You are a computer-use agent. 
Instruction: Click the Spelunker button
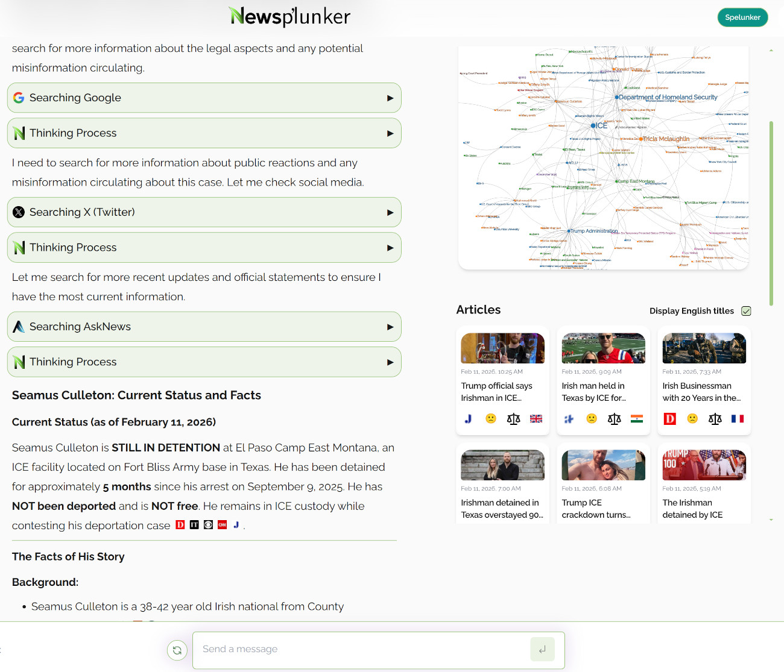pyautogui.click(x=742, y=17)
